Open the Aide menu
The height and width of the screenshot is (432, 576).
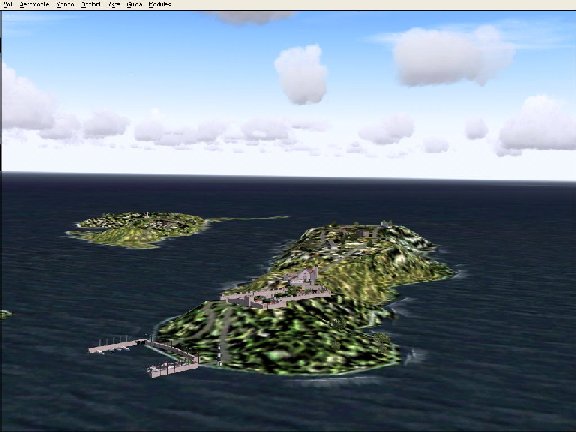(134, 4)
